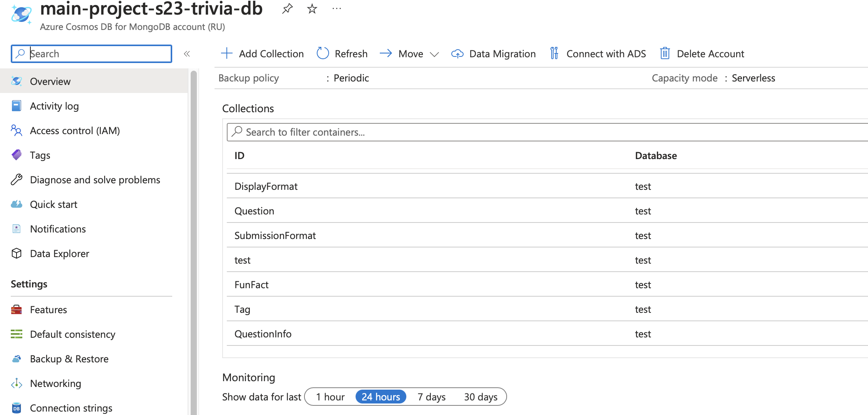
Task: Click the Notifications document icon
Action: coord(17,229)
